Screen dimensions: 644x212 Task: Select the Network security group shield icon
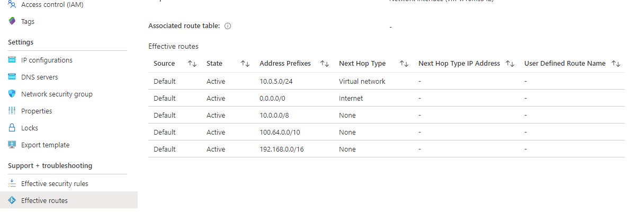pyautogui.click(x=12, y=94)
